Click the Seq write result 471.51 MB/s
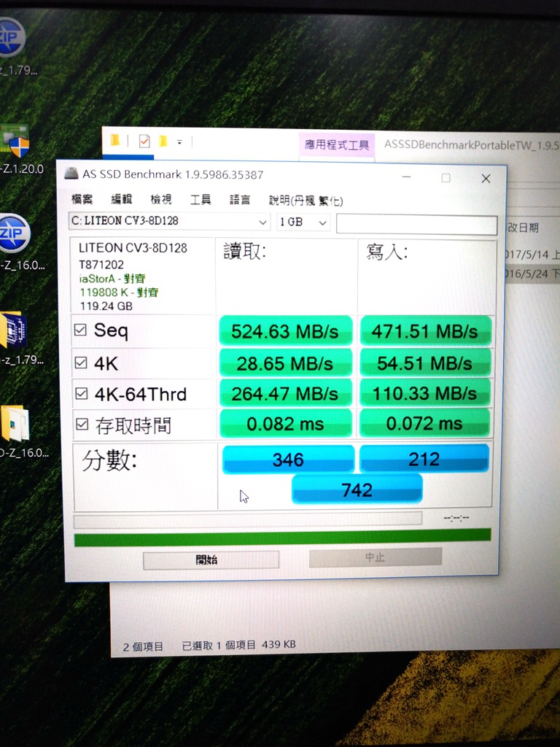 tap(425, 330)
